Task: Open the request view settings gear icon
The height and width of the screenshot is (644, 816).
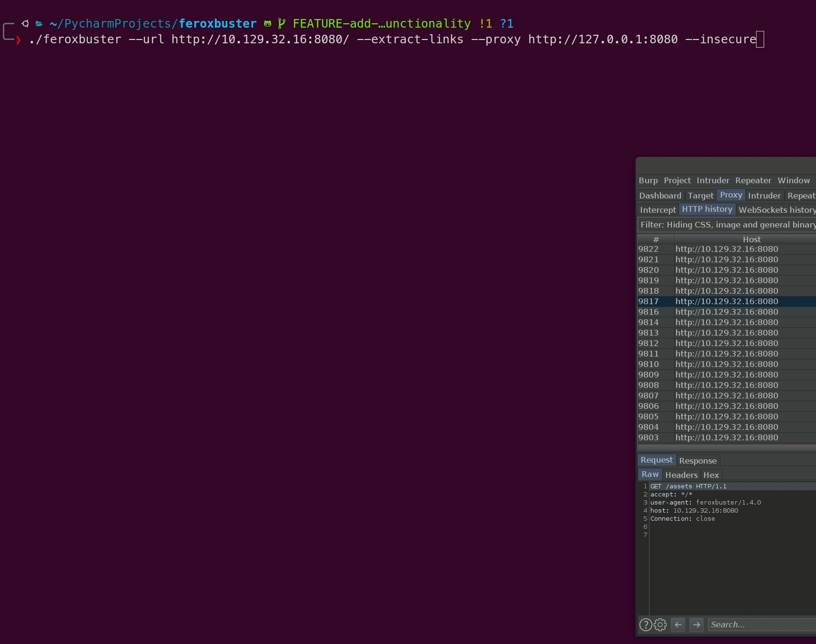Action: coord(660,624)
